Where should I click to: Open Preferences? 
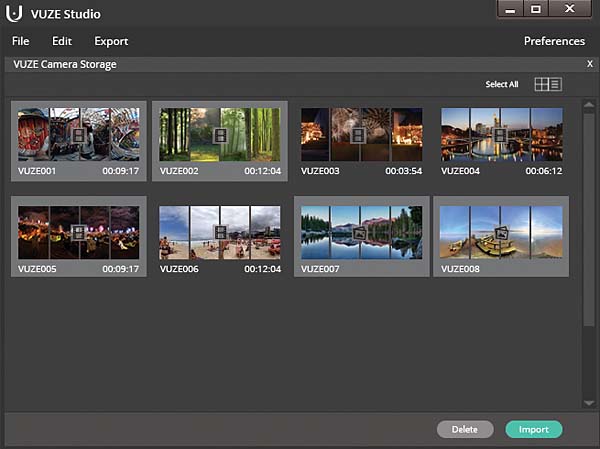tap(554, 41)
